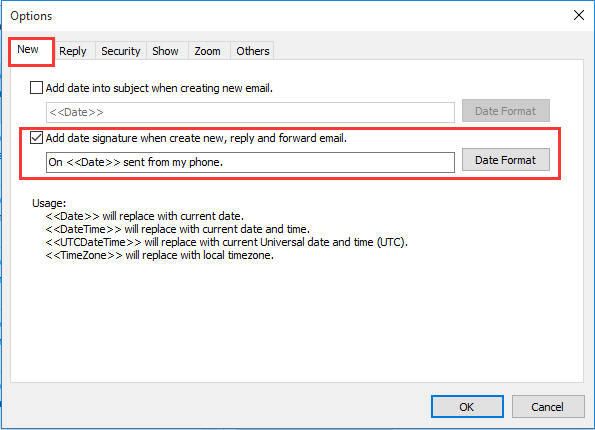Open the Zoom tab

click(208, 51)
